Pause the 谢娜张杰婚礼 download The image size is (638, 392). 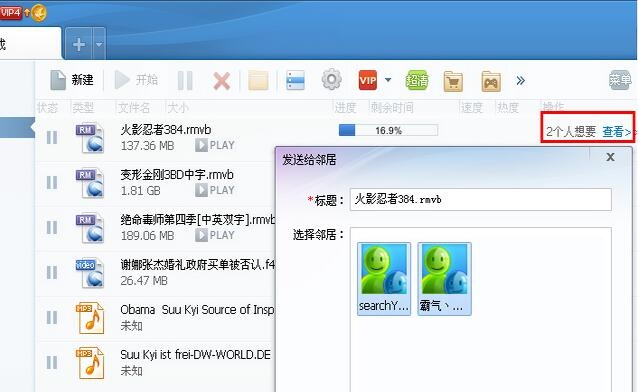coord(52,272)
